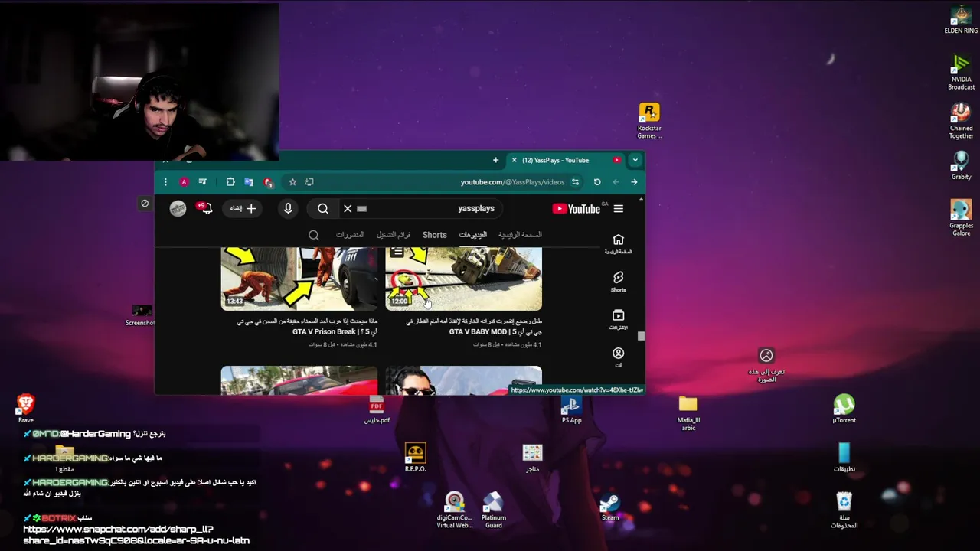Clear the yassplays search text
980x551 pixels.
348,208
